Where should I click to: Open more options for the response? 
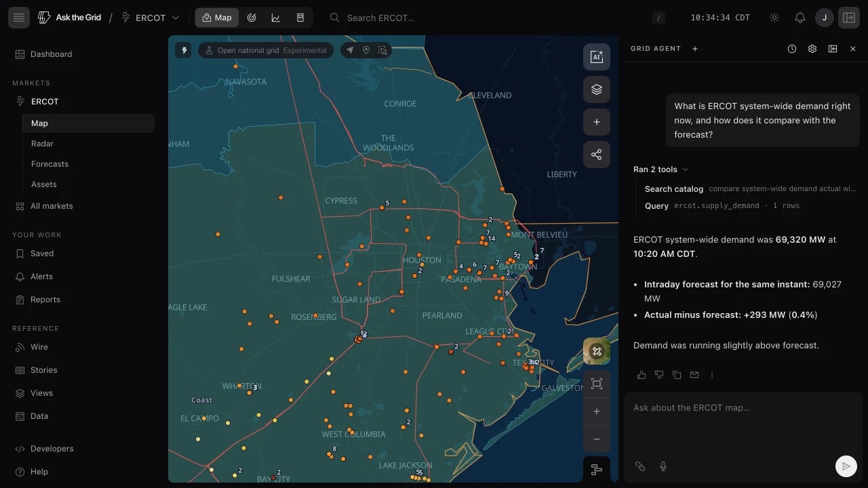pos(712,375)
